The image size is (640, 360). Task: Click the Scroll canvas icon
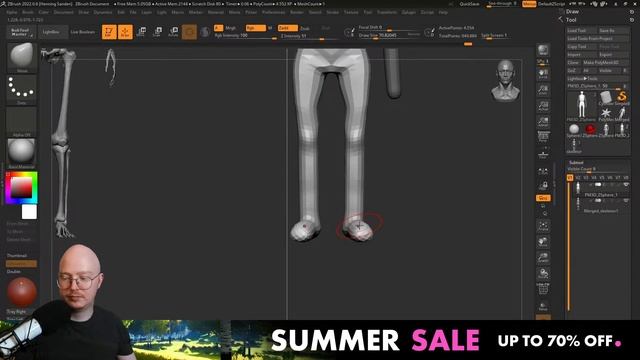click(543, 74)
